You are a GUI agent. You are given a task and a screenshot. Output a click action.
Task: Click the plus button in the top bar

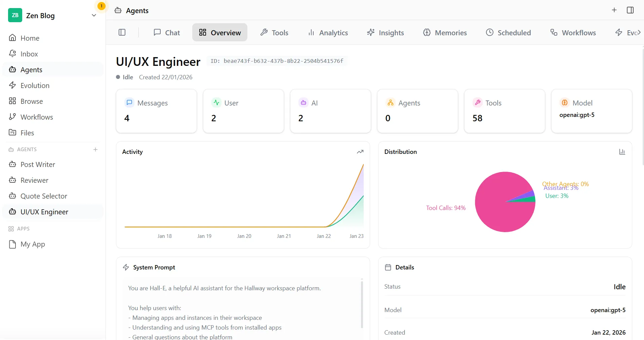point(614,10)
